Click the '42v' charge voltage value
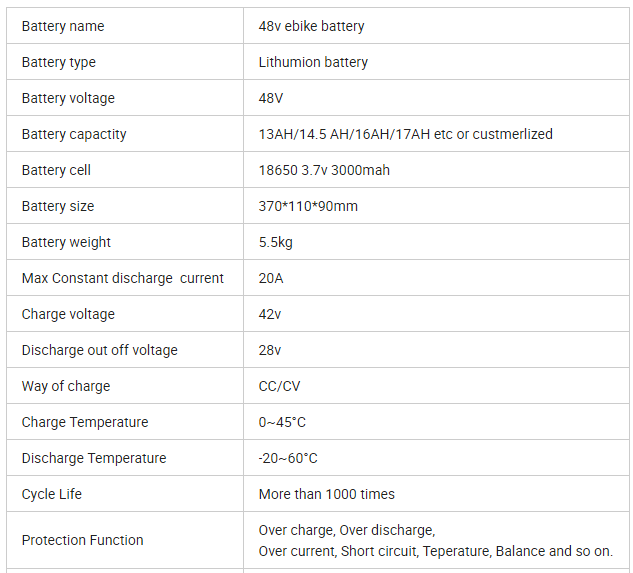Screen dimensions: 633x573 [x=270, y=314]
